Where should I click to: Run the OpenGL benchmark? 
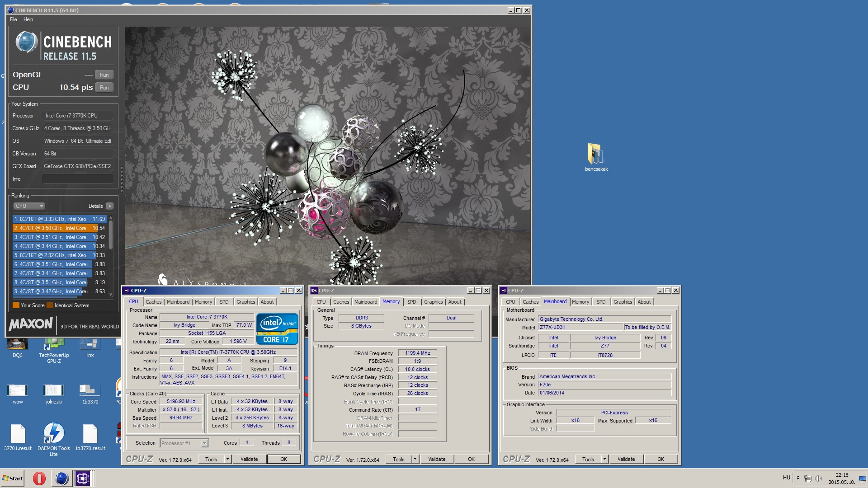(104, 75)
